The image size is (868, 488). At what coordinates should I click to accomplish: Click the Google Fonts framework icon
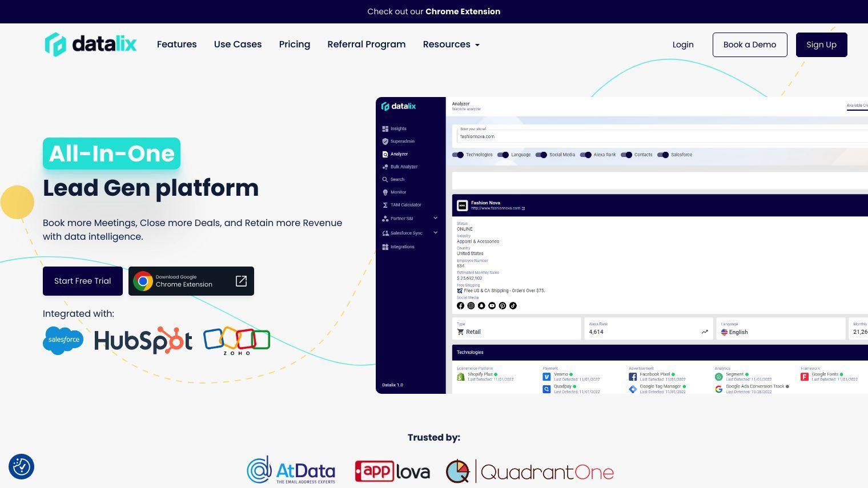[805, 377]
